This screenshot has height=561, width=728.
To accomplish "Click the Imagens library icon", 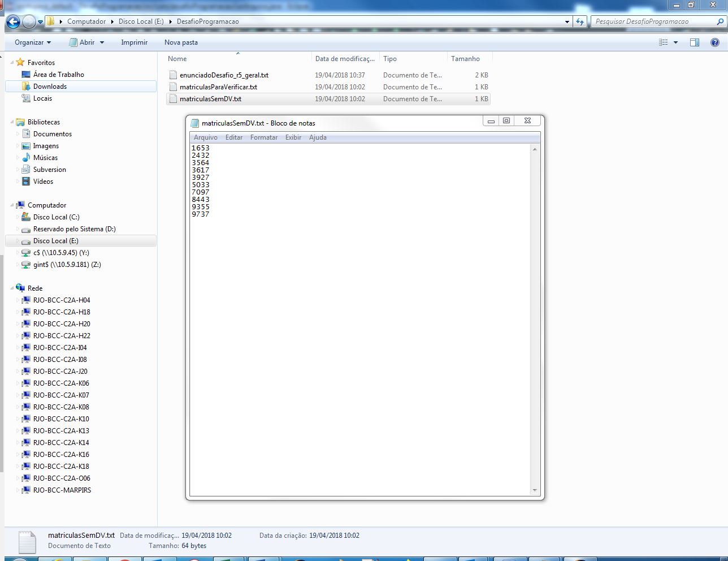I will (x=25, y=145).
